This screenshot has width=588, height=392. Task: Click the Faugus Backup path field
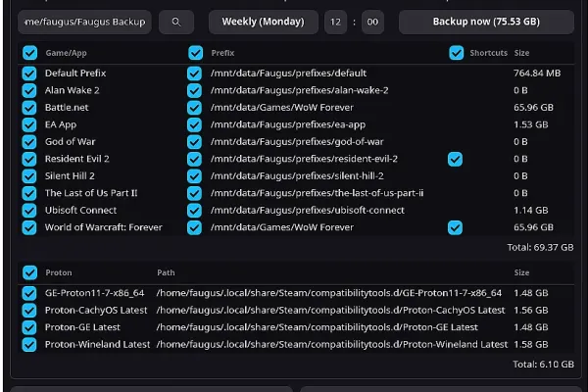click(84, 23)
